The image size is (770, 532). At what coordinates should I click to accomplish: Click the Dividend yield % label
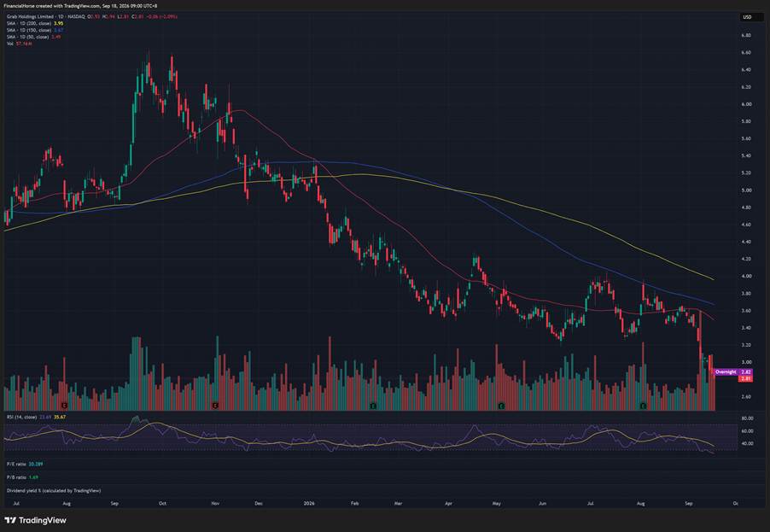tap(54, 490)
